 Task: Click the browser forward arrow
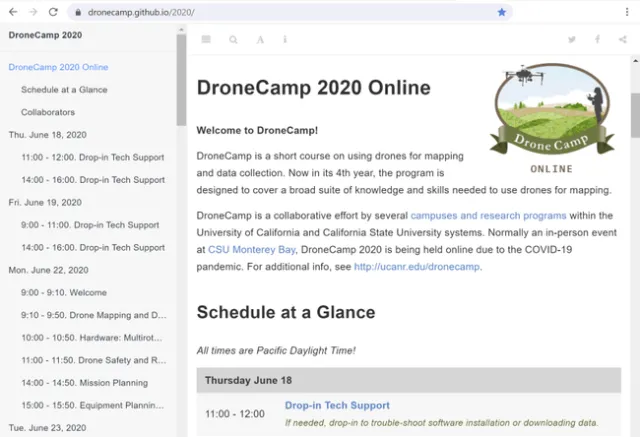pos(33,12)
